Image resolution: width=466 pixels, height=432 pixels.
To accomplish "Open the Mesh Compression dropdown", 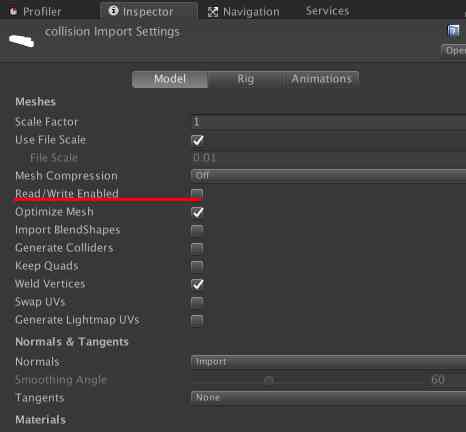I will 329,176.
